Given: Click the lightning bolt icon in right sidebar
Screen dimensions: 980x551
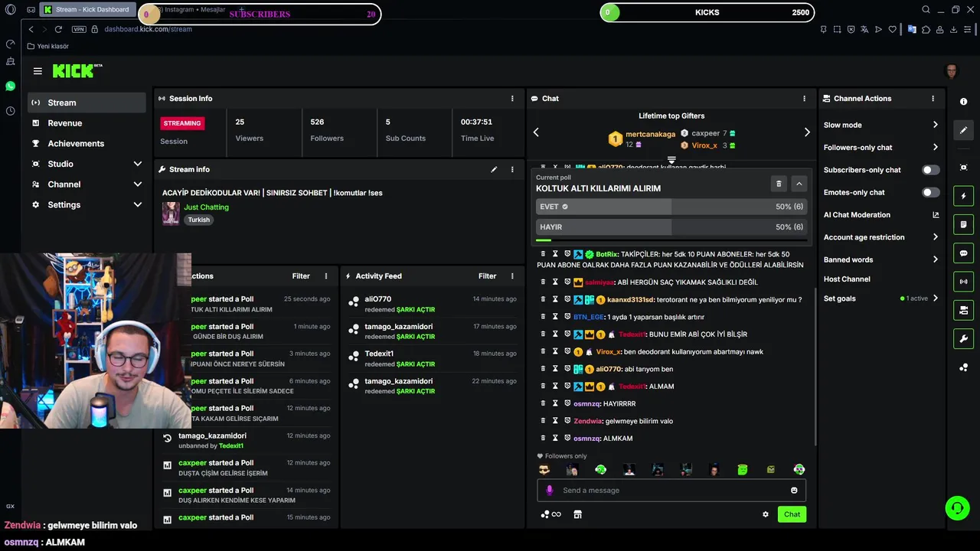Looking at the screenshot, I should tap(963, 196).
